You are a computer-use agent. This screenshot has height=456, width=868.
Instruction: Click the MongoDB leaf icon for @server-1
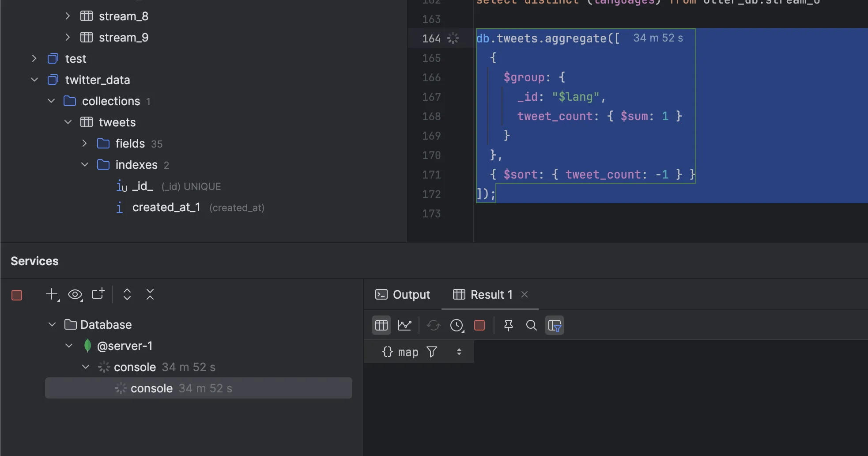point(87,346)
